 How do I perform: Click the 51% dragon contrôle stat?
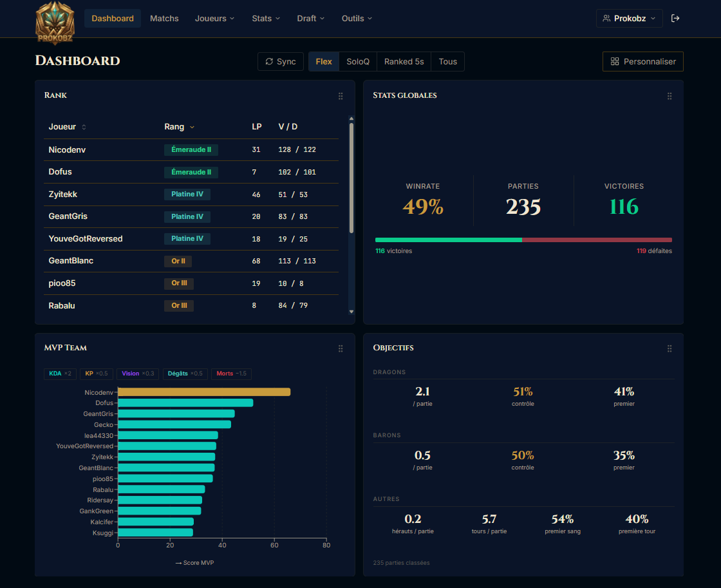pos(523,392)
